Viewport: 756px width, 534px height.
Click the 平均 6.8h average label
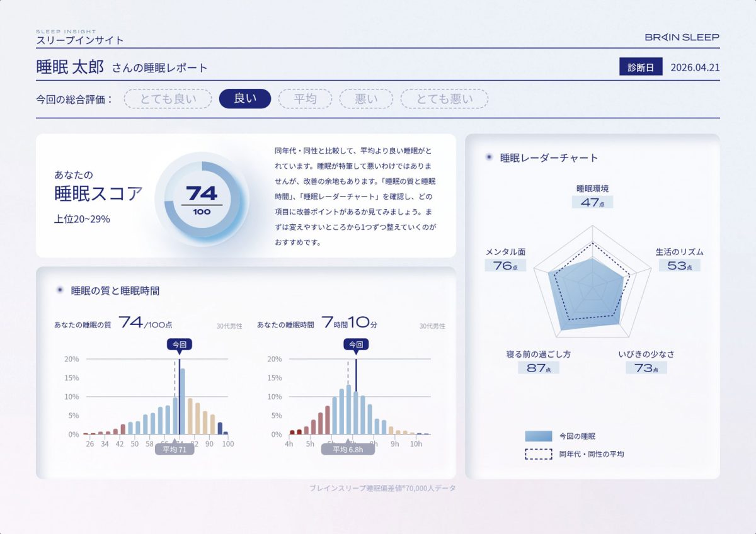(348, 449)
